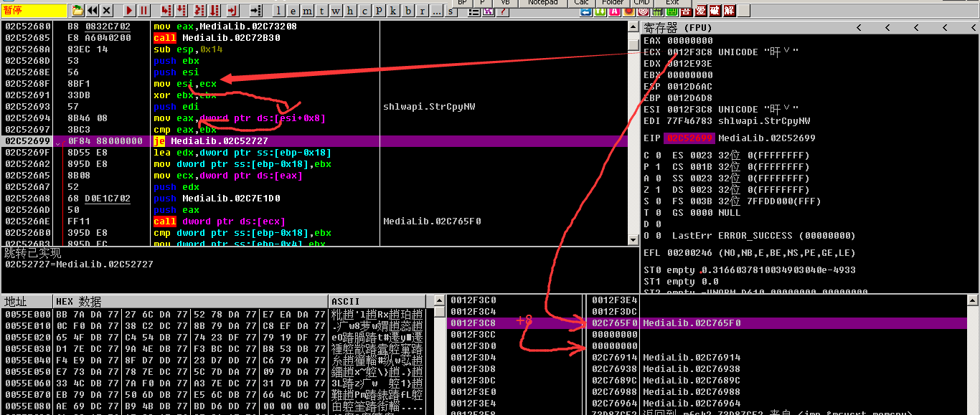Click the Notepad shortcut button

[542, 3]
